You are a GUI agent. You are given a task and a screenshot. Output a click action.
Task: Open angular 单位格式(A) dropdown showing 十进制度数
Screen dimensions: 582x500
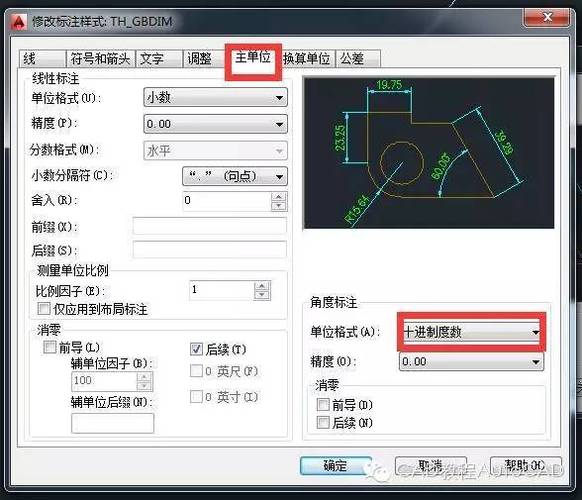coord(471,332)
